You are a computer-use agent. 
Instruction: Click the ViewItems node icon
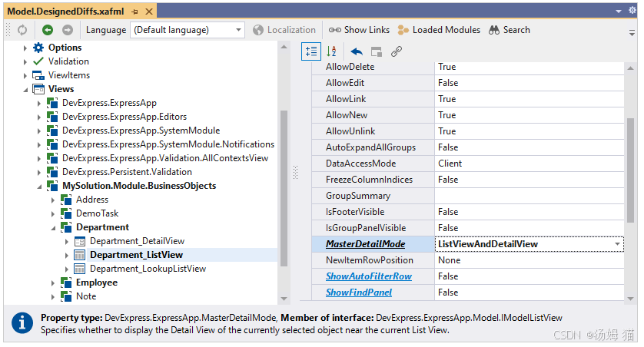click(x=38, y=75)
